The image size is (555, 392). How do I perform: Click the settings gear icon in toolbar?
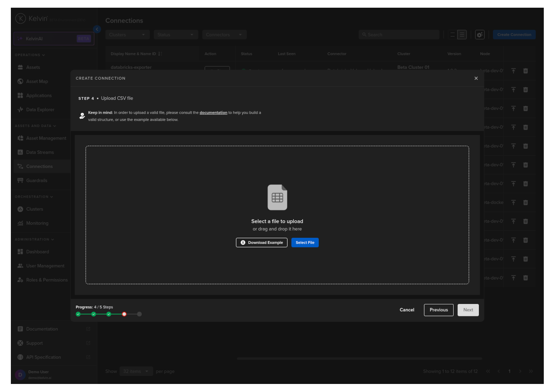479,35
